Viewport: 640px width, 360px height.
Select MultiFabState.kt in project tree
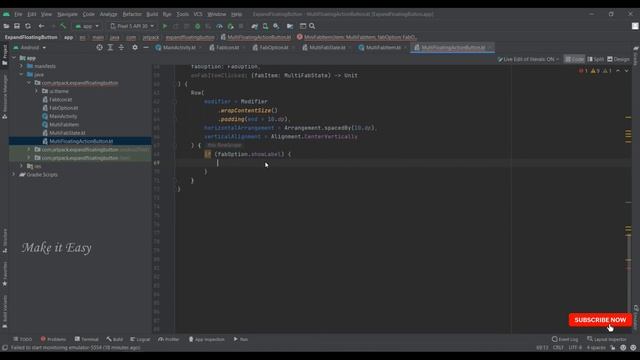(x=67, y=133)
